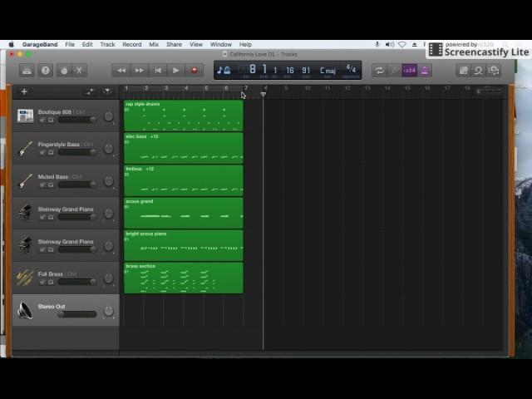Click the tempo value 91
Viewport: 532px width, 399px height.
tap(306, 70)
